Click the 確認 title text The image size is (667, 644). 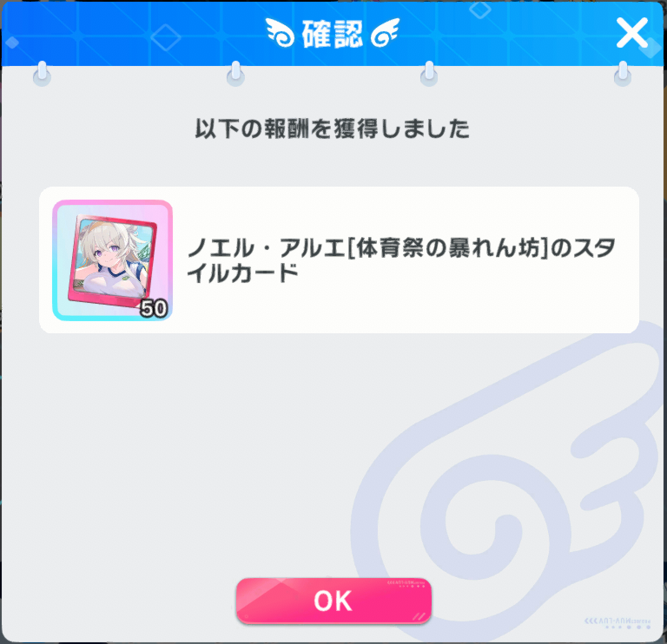[333, 34]
